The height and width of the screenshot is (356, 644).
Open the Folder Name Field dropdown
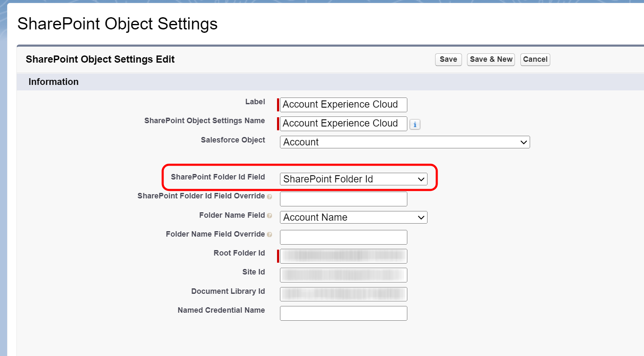354,217
